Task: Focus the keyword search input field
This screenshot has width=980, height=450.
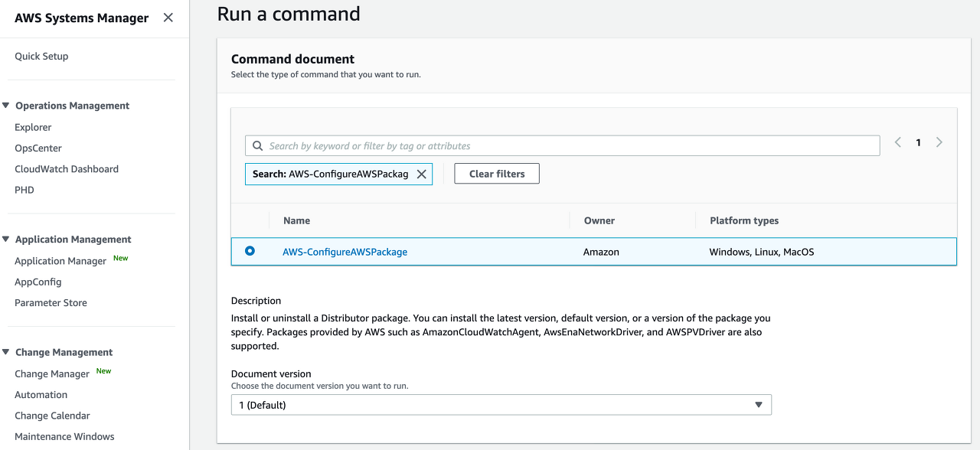Action: 563,146
